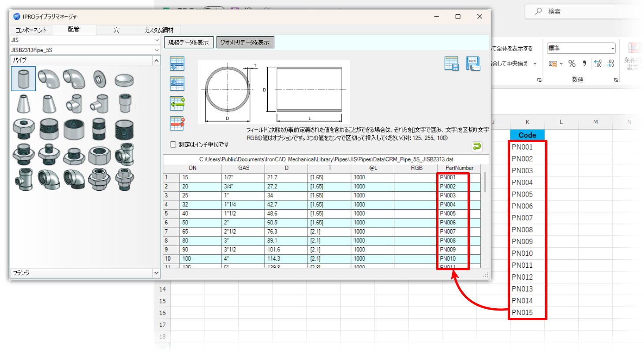Open merge and center dropdown arrow in Excel
This screenshot has width=644, height=352.
[535, 64]
